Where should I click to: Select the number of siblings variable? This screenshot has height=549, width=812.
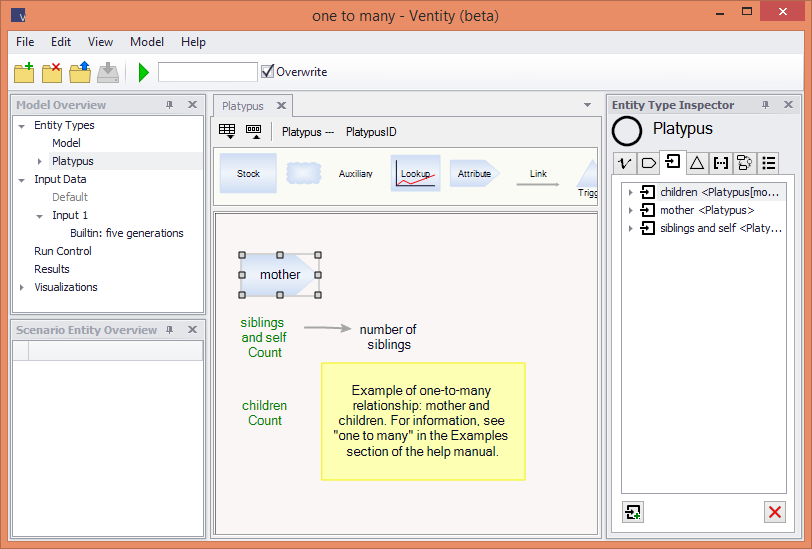pyautogui.click(x=388, y=337)
